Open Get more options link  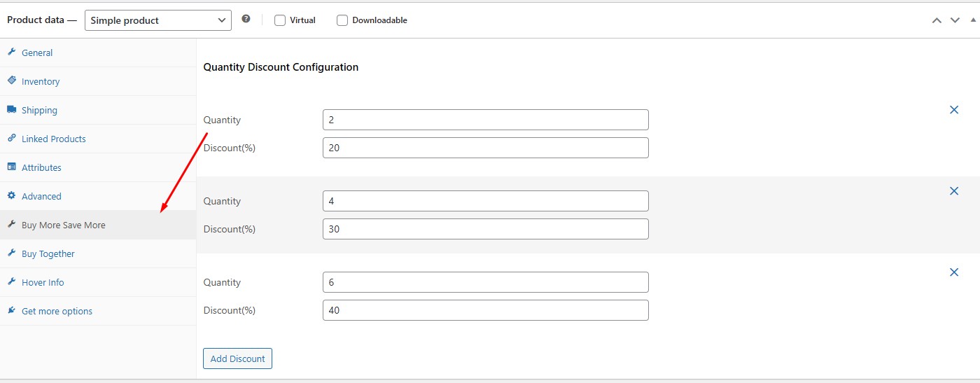coord(57,311)
